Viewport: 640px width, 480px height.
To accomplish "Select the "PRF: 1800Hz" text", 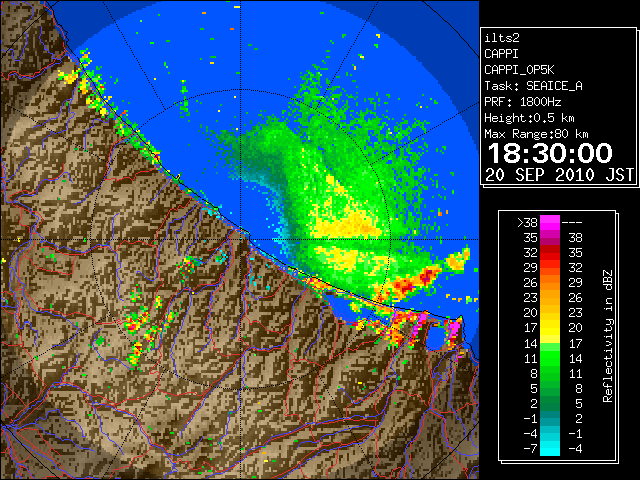I will click(x=523, y=102).
